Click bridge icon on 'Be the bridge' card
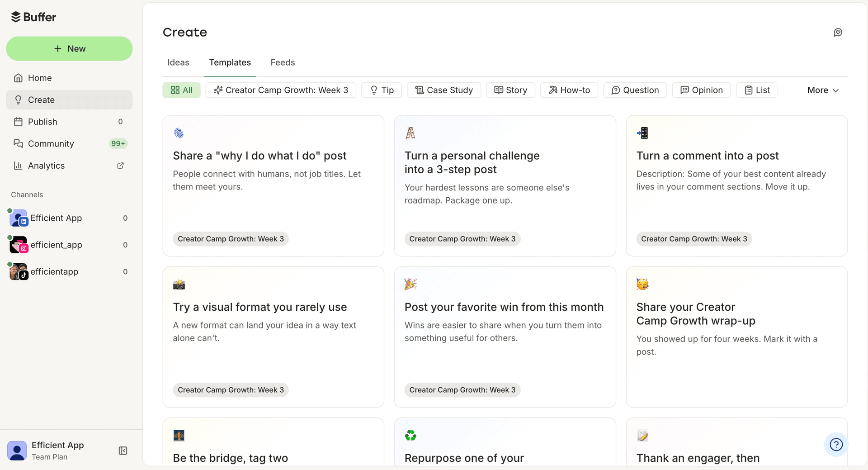Screen dimensions: 868x470 tap(179, 436)
